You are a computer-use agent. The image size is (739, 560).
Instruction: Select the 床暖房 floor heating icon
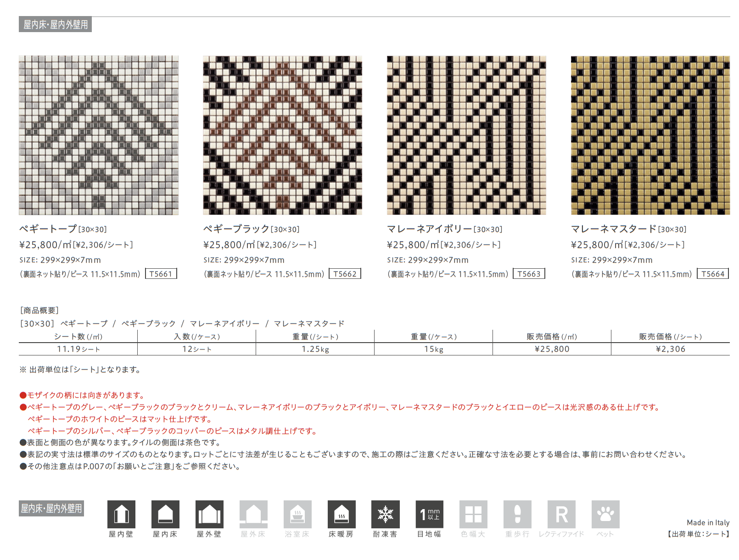[x=342, y=514]
